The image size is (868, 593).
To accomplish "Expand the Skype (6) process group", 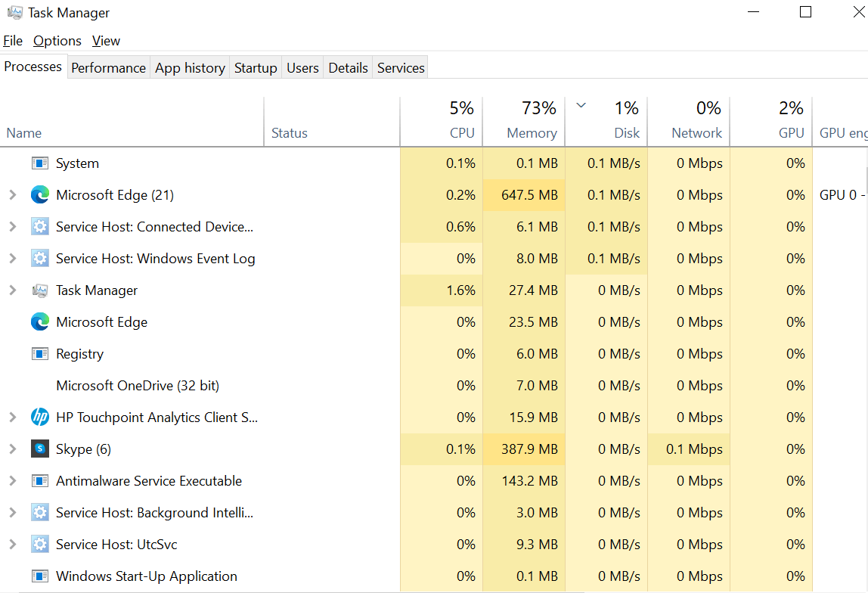I will (13, 449).
